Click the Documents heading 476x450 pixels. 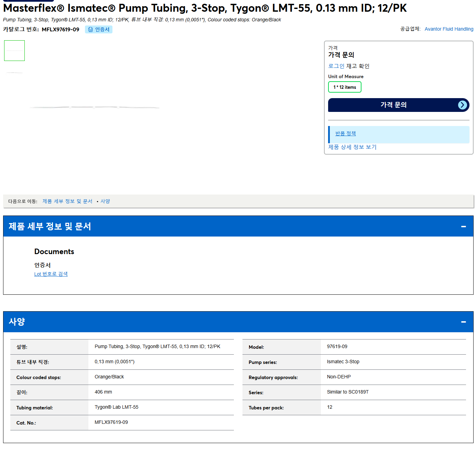point(54,252)
